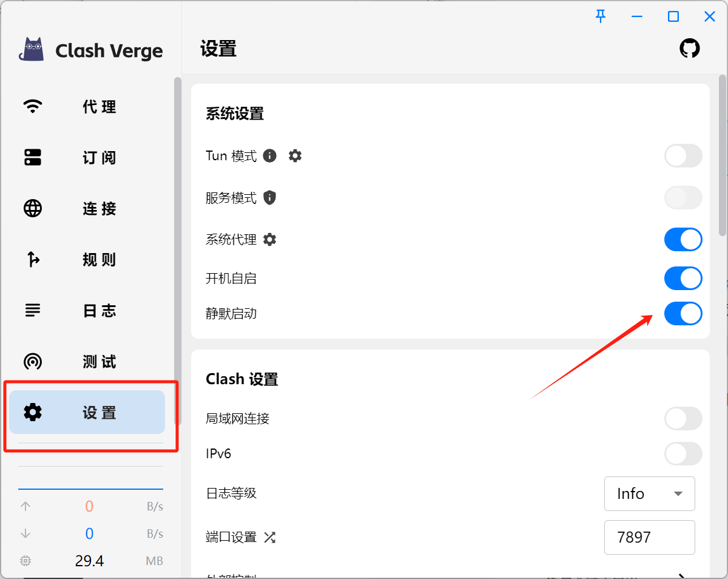Disable the silent start (静默启动) toggle

tap(683, 314)
